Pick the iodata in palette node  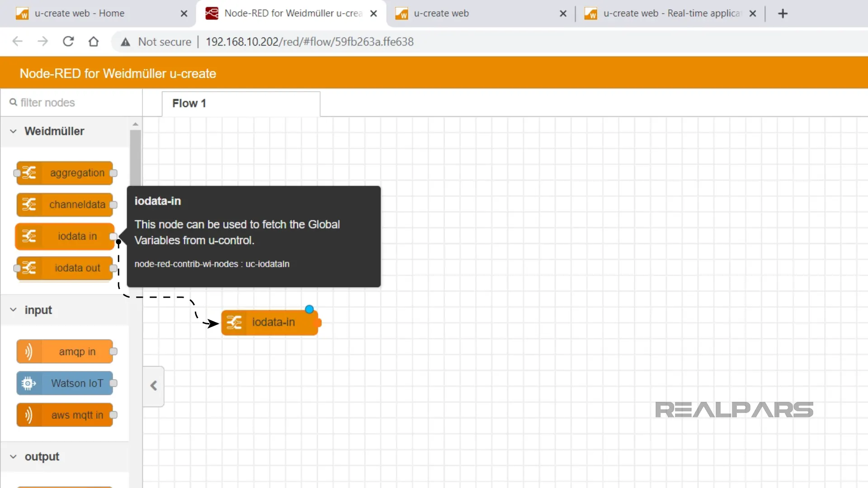(65, 236)
